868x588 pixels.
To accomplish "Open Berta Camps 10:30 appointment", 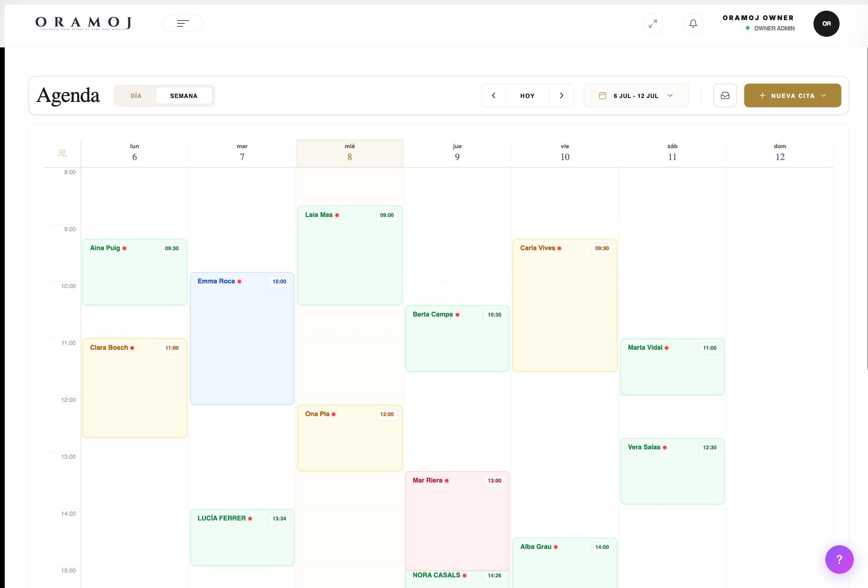I will (457, 338).
